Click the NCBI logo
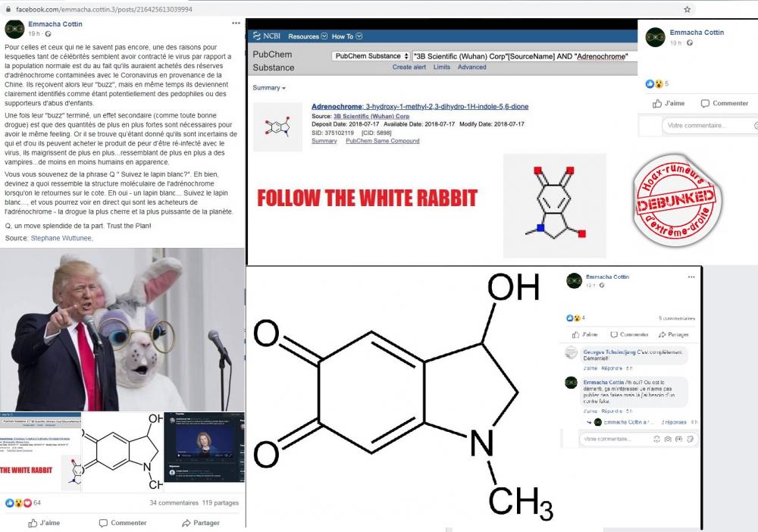Screen dimensions: 758x532 coord(267,36)
